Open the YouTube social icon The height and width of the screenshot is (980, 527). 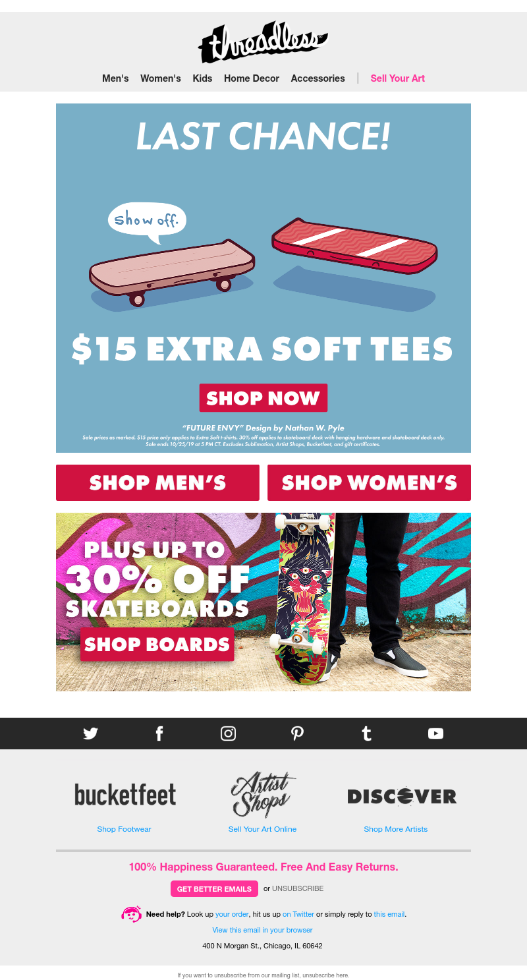[x=435, y=734]
